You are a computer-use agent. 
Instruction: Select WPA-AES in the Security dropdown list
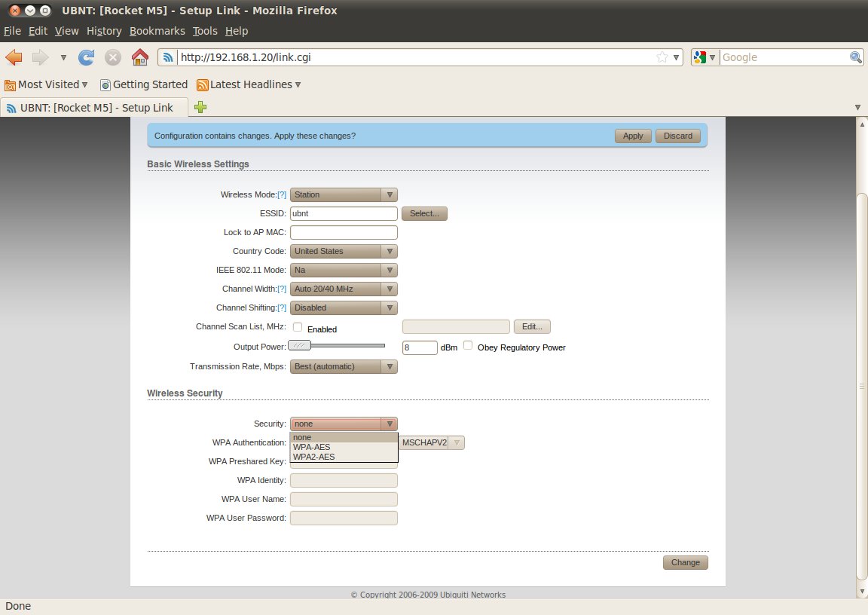tap(312, 447)
